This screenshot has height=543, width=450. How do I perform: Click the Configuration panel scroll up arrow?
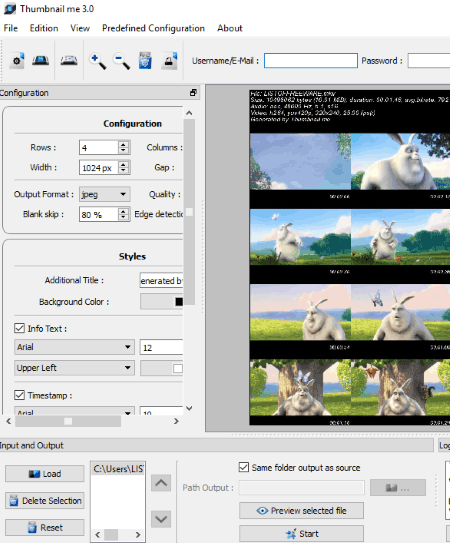(189, 113)
